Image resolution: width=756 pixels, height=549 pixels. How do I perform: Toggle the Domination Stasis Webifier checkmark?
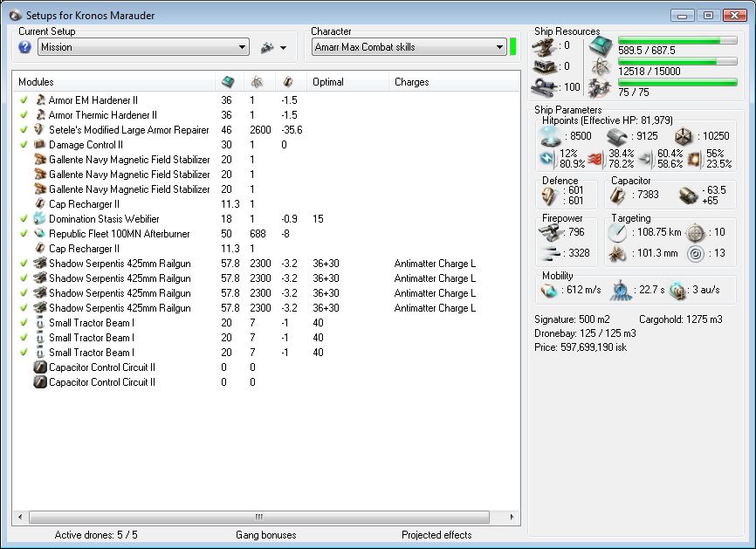click(24, 219)
